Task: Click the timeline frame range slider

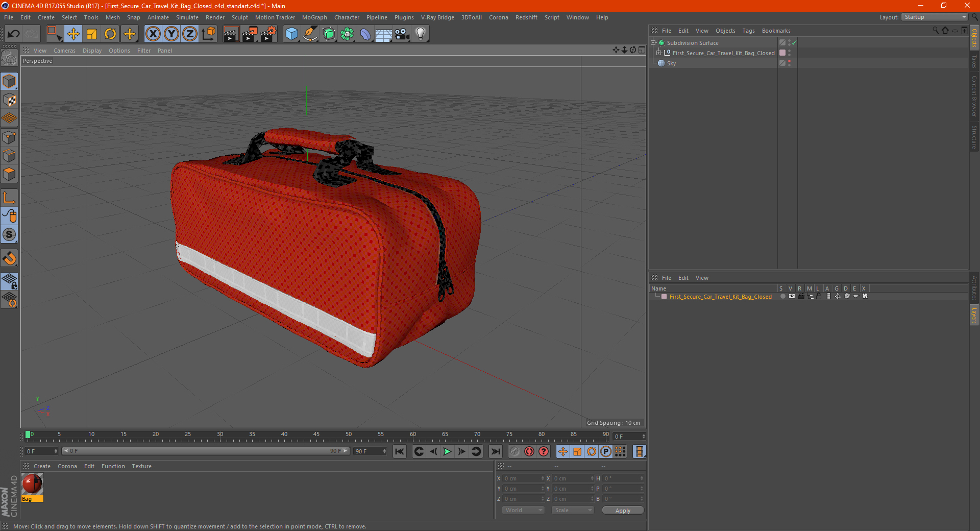Action: (206, 451)
